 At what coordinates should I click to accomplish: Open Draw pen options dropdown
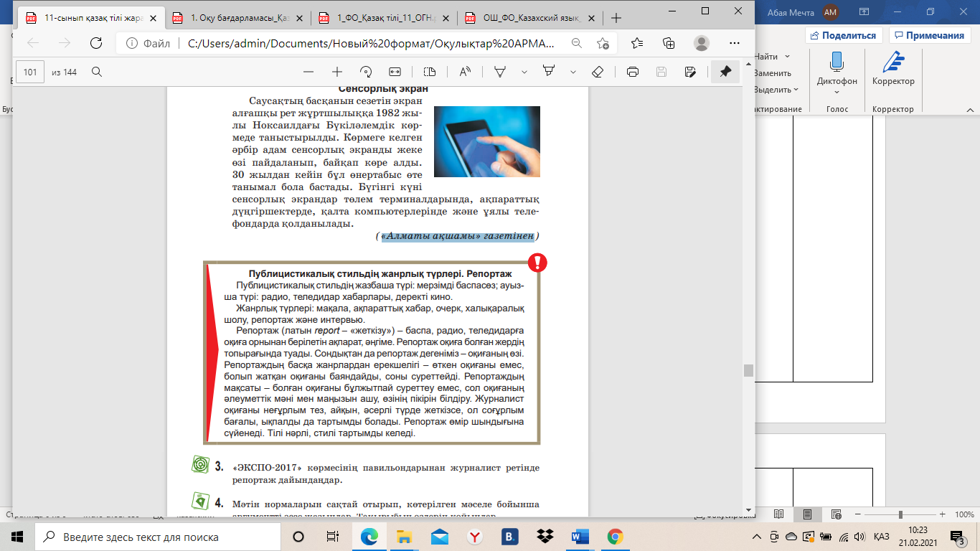pyautogui.click(x=524, y=72)
